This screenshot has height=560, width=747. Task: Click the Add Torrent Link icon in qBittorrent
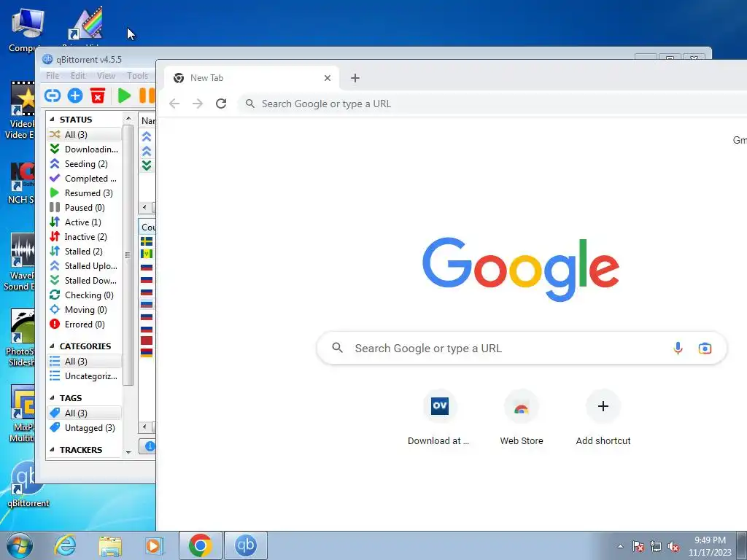[x=53, y=96]
